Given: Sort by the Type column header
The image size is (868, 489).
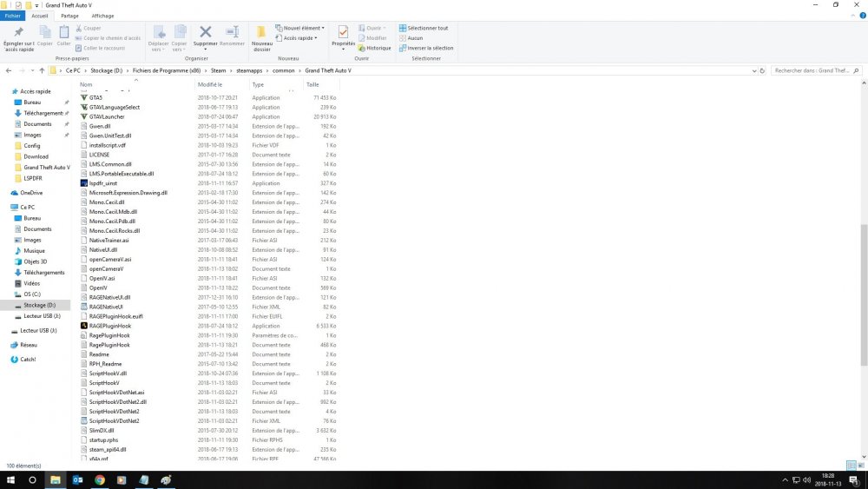Looking at the screenshot, I should coord(276,85).
